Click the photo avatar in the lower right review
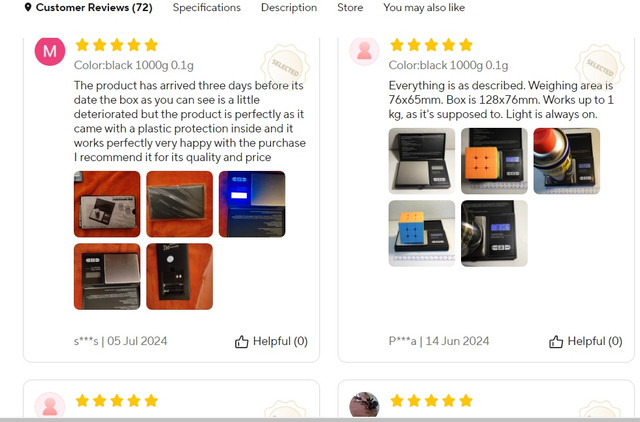The image size is (640, 422). pyautogui.click(x=364, y=405)
